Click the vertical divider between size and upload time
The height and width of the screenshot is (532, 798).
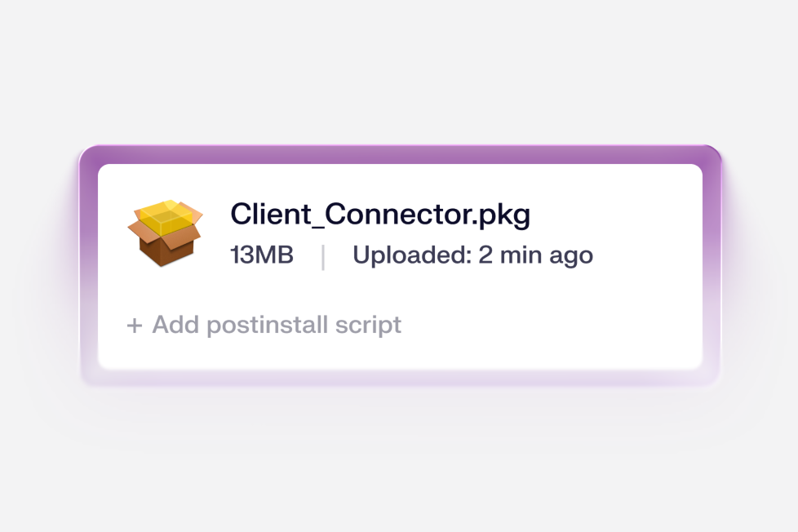tap(323, 254)
